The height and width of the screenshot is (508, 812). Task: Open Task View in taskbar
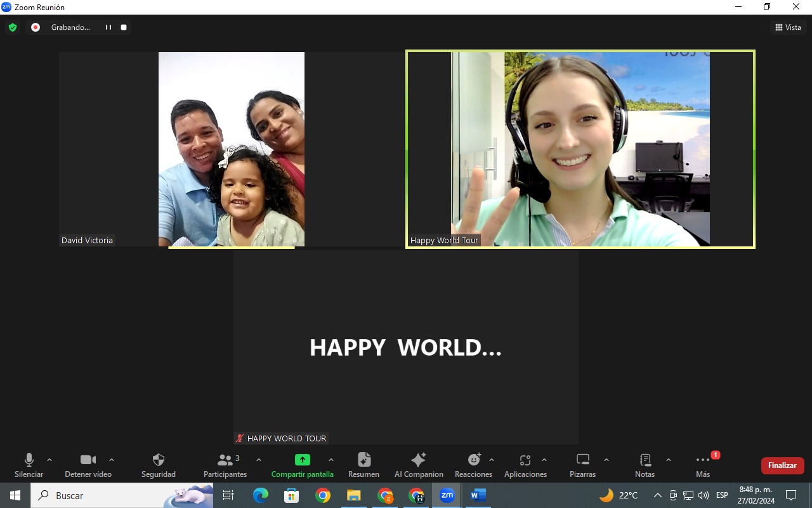point(228,495)
